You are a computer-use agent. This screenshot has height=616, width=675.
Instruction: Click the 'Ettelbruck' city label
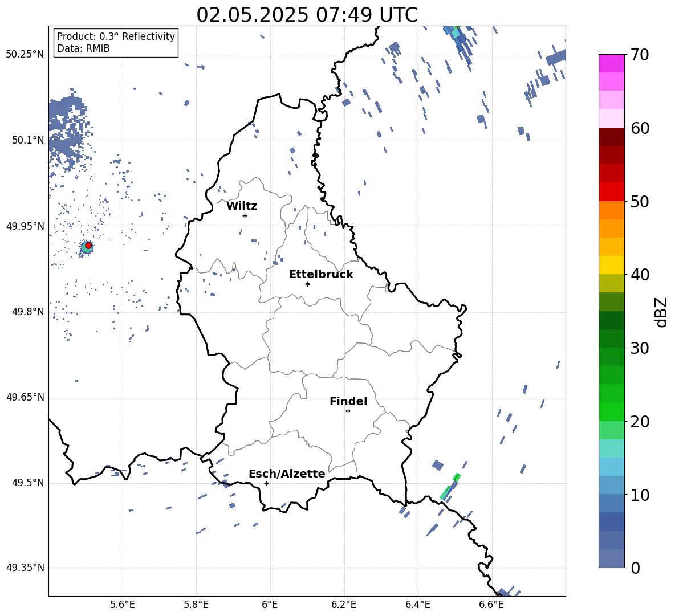[x=321, y=275]
